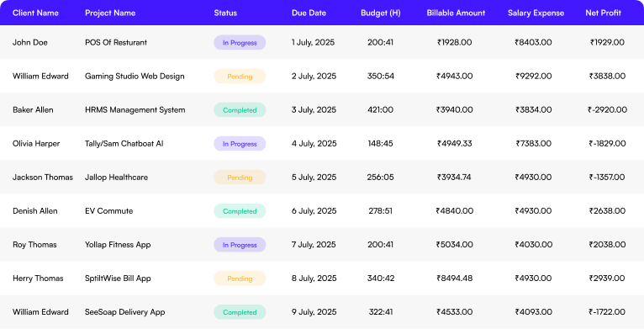Image resolution: width=644 pixels, height=329 pixels.
Task: Click the In Progress badge for Yollap Fitness App
Action: pos(240,245)
